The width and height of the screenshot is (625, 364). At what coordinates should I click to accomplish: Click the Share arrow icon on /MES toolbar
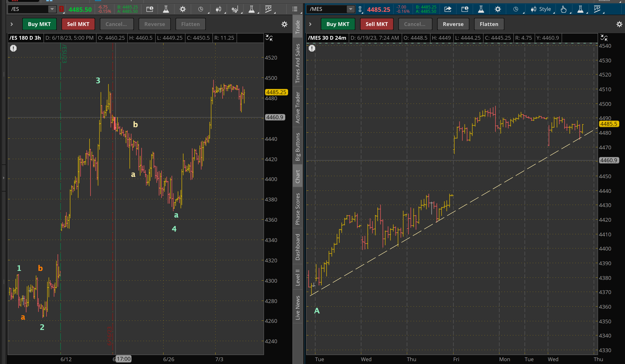(448, 9)
